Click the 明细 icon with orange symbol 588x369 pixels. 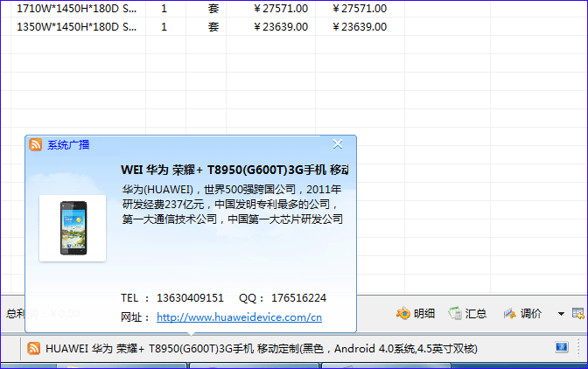point(403,314)
